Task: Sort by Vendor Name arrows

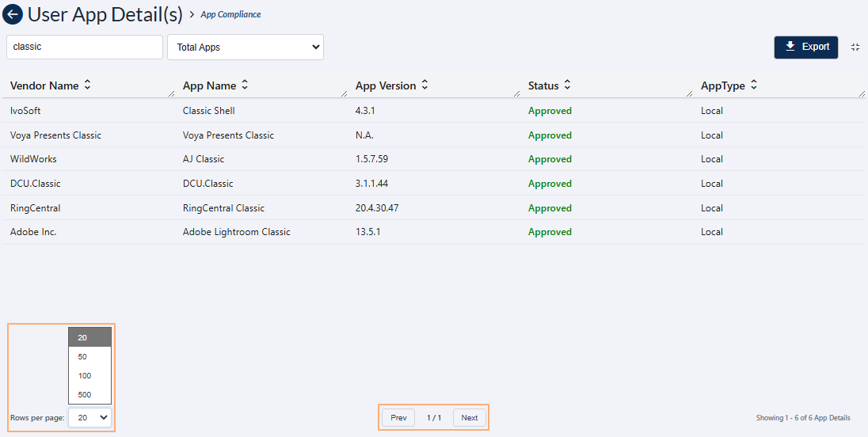Action: pyautogui.click(x=87, y=85)
